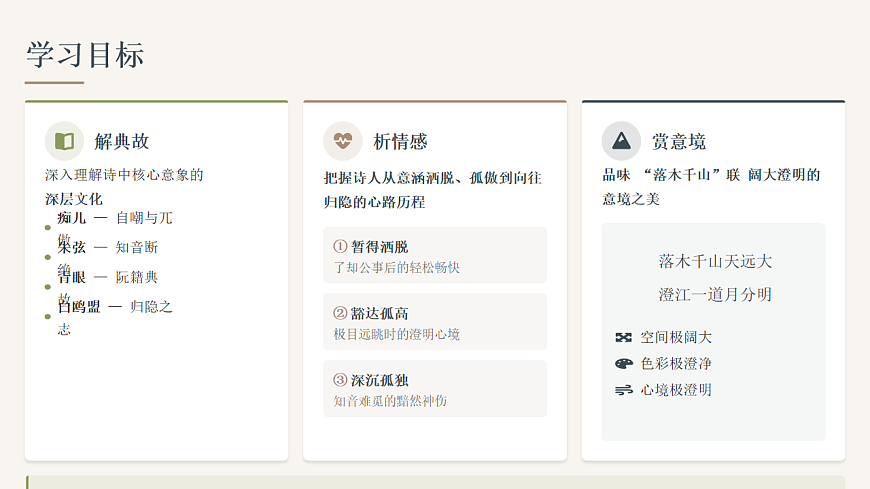Screen dimensions: 870x489
Task: Click the green book icon beside 解典故
Action: point(64,141)
